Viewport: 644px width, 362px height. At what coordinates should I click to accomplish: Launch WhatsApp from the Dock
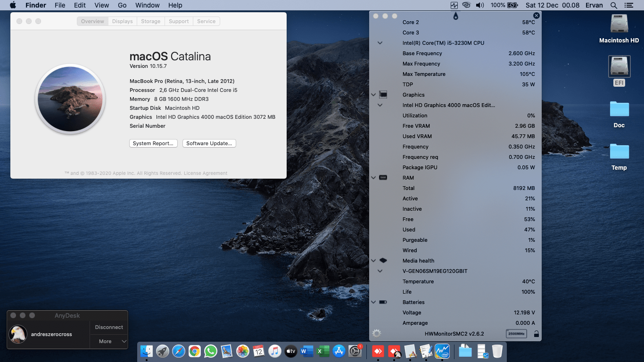click(x=212, y=351)
